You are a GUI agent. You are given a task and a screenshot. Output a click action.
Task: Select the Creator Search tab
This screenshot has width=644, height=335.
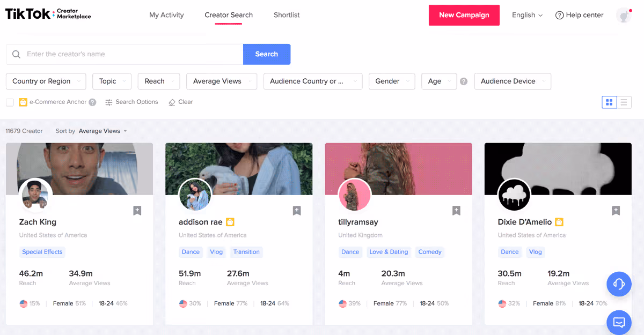point(229,15)
